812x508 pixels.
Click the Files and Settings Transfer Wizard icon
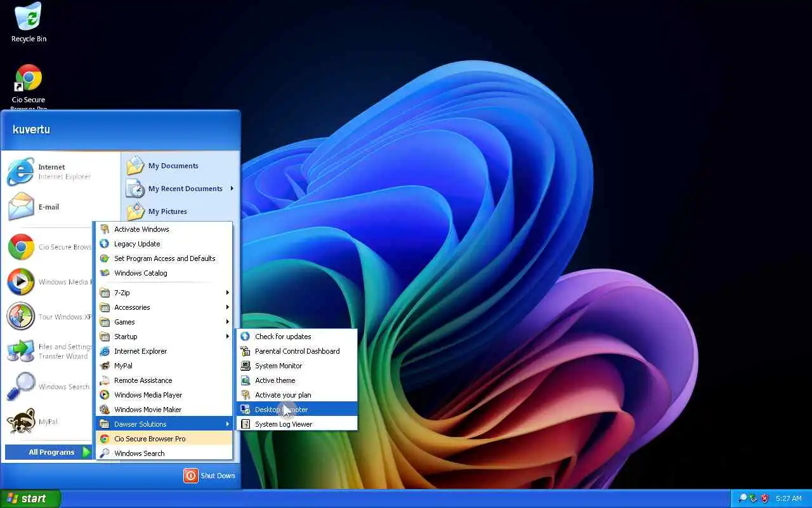[x=21, y=351]
